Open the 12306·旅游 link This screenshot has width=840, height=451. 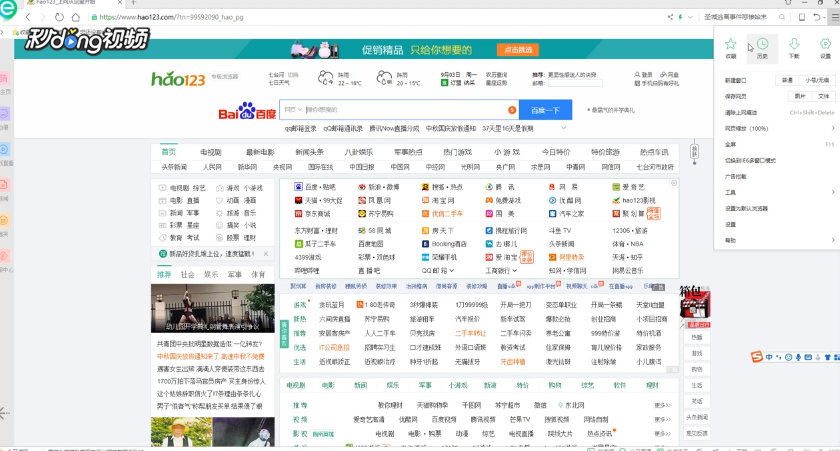tap(630, 231)
